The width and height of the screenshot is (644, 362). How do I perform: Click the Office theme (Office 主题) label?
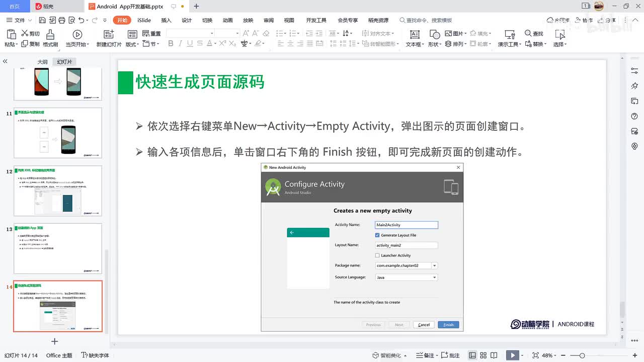coord(59,355)
